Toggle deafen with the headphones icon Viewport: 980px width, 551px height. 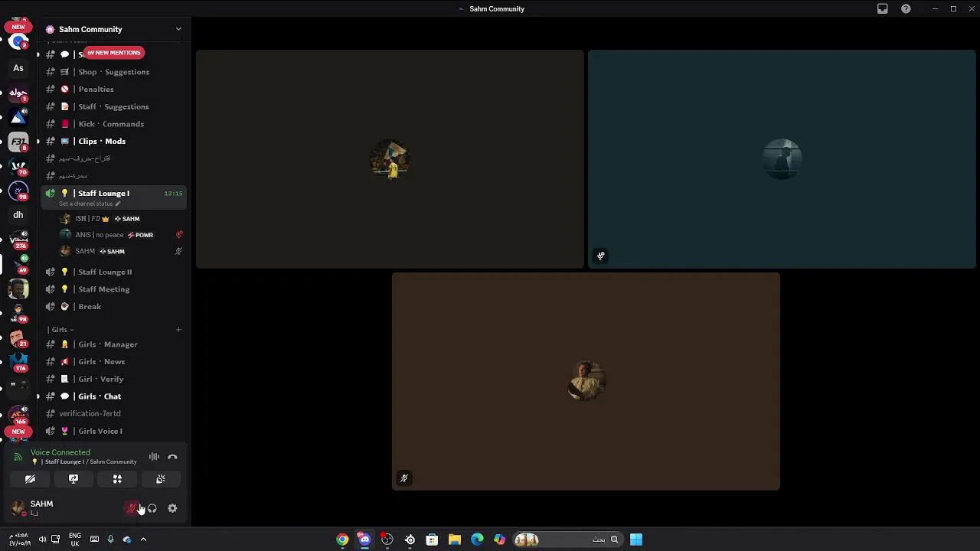tap(152, 508)
